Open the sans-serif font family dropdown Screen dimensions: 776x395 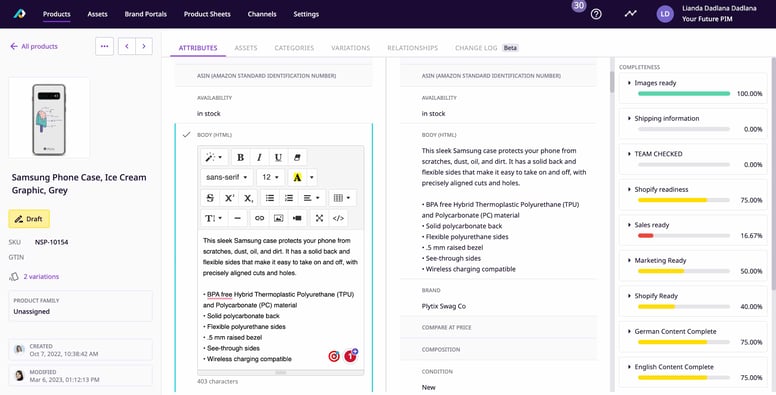tap(227, 177)
